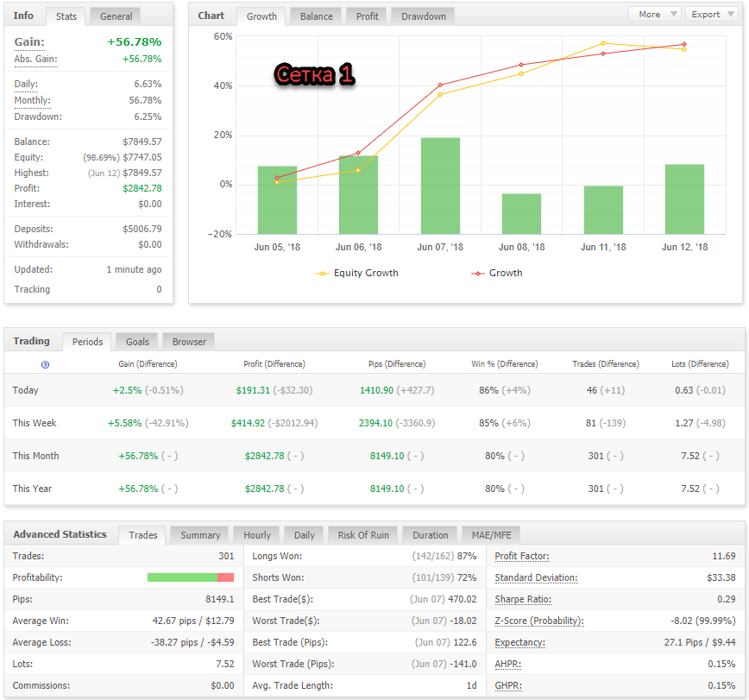Click the Balance value $7849.57
This screenshot has height=700, width=749.
click(x=142, y=142)
